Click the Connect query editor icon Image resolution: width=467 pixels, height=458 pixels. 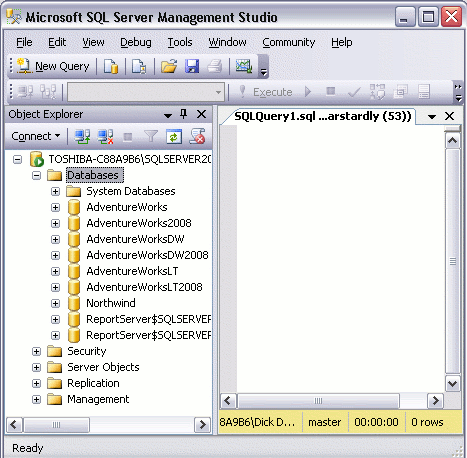click(x=25, y=91)
